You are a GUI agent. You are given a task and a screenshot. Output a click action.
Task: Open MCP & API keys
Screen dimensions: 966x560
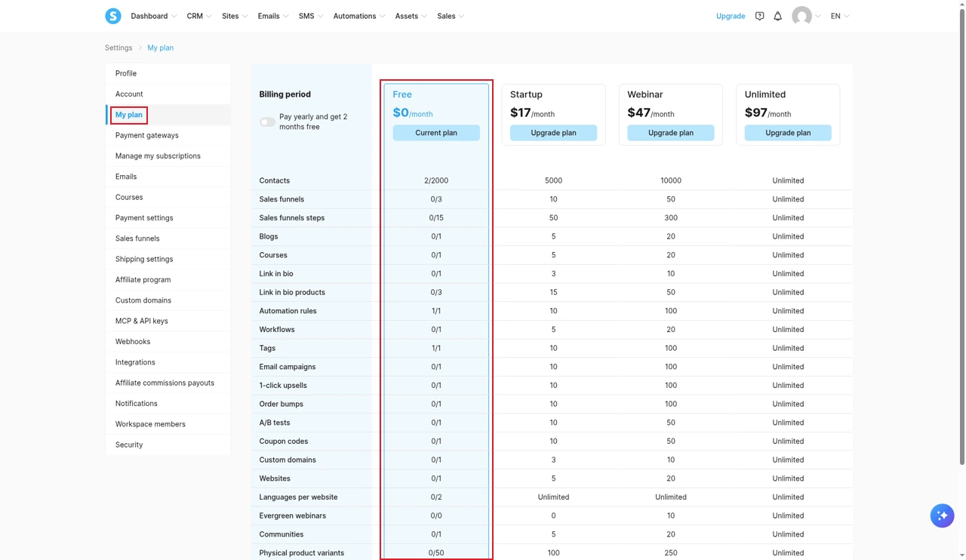pos(168,321)
